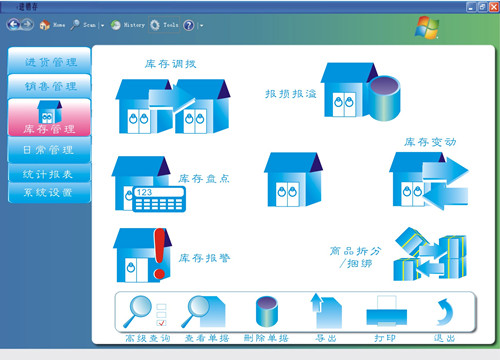
Task: Click the 高级查询 magnifier icon
Action: pos(137,311)
